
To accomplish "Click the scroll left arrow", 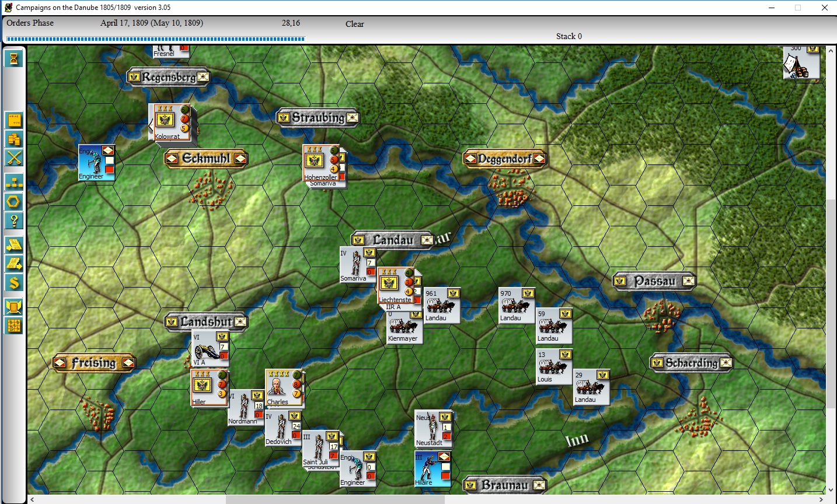I will (x=32, y=499).
